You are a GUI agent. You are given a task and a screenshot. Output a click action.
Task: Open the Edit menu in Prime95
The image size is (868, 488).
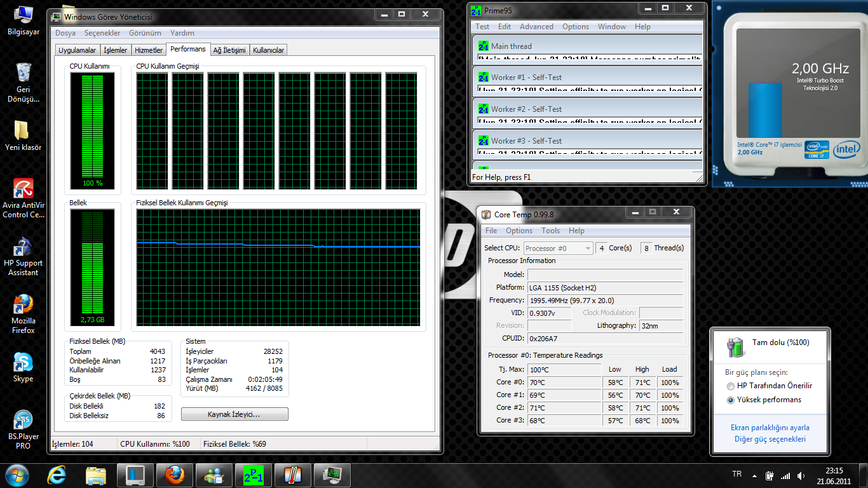(x=505, y=27)
